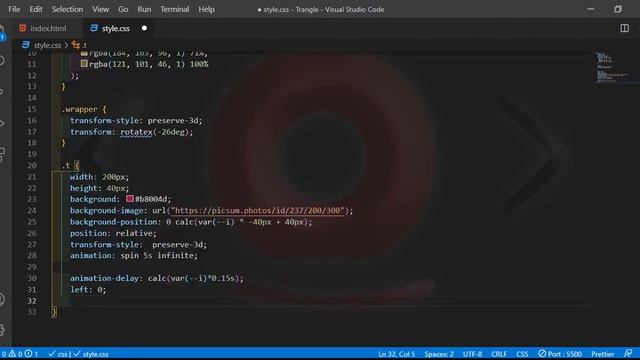The height and width of the screenshot is (360, 640).
Task: Click the background-position property
Action: [x=114, y=222]
